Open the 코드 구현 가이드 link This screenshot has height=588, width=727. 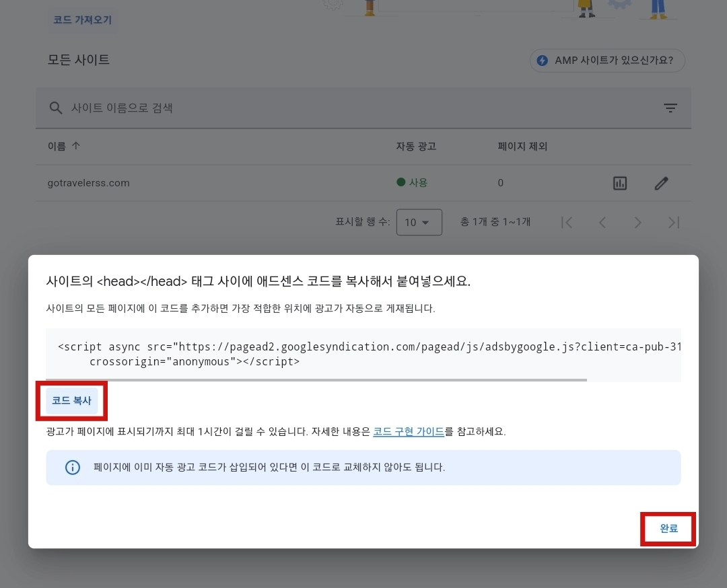point(409,431)
